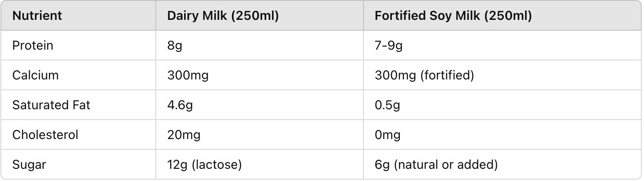Click the dairy 300mg calcium cell

pos(188,75)
